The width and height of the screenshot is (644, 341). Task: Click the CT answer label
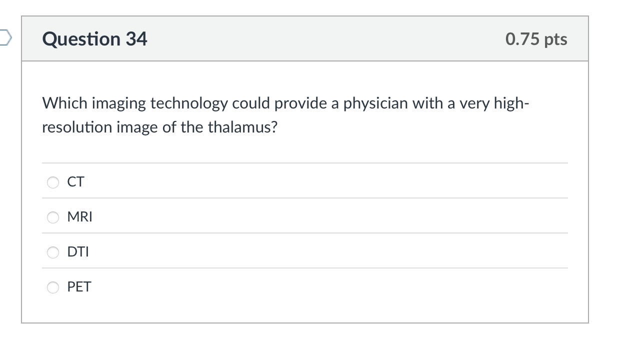tap(75, 182)
